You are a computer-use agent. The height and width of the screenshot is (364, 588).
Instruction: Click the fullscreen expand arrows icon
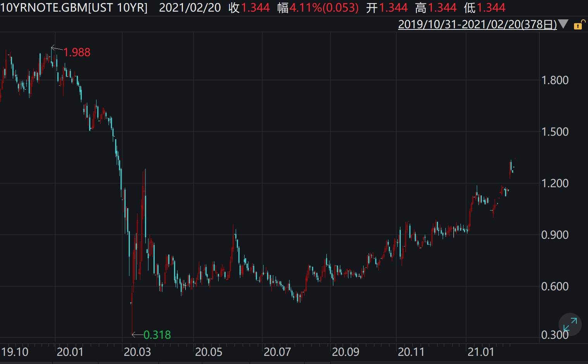[x=570, y=324]
